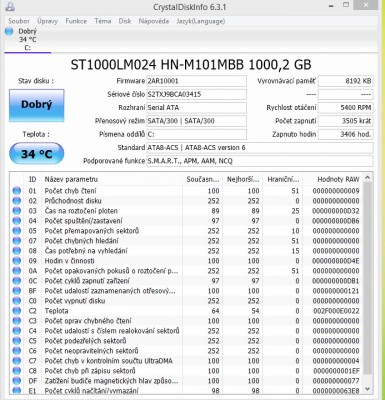Click the Název parametru column header
Image resolution: width=385 pixels, height=400 pixels.
[112, 179]
